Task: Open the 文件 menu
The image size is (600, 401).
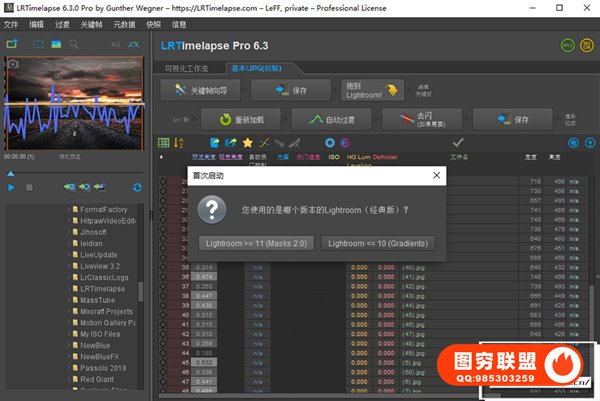Action: click(12, 23)
